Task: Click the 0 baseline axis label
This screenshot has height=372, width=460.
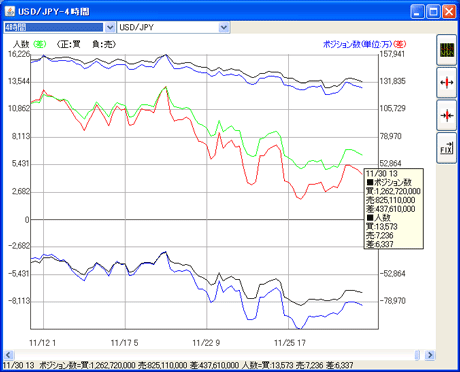Action: coord(27,220)
